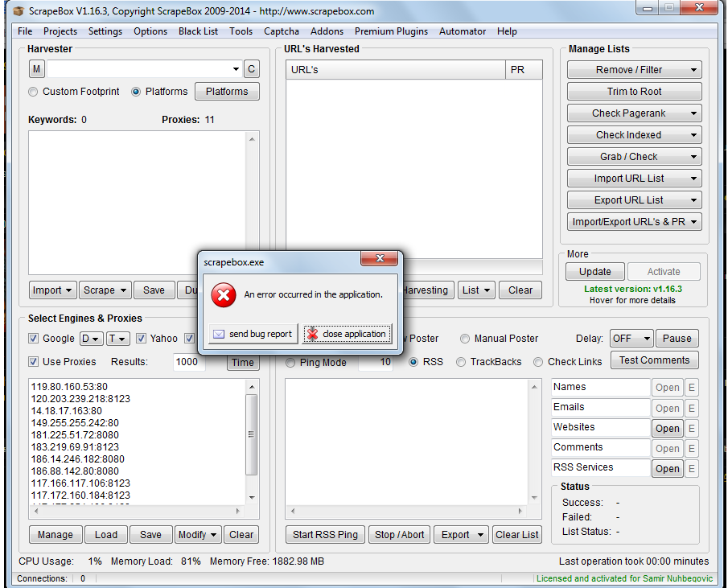
Task: Click the Trim to Root button
Action: (x=634, y=92)
